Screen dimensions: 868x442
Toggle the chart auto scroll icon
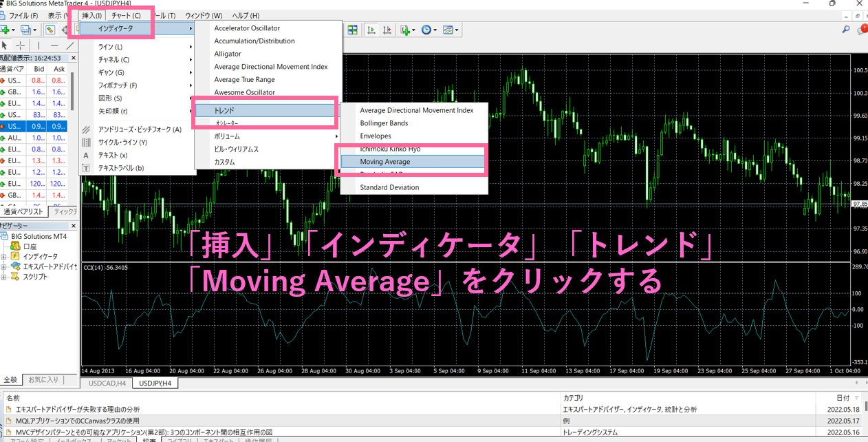(371, 30)
